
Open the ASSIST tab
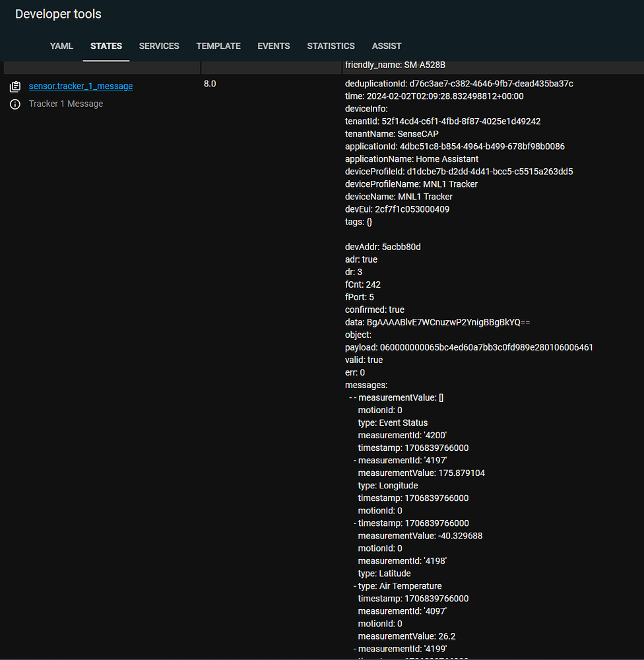pyautogui.click(x=387, y=46)
